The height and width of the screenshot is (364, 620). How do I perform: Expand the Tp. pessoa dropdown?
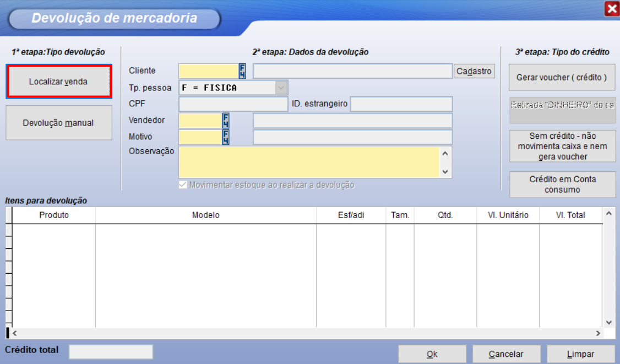coord(281,88)
